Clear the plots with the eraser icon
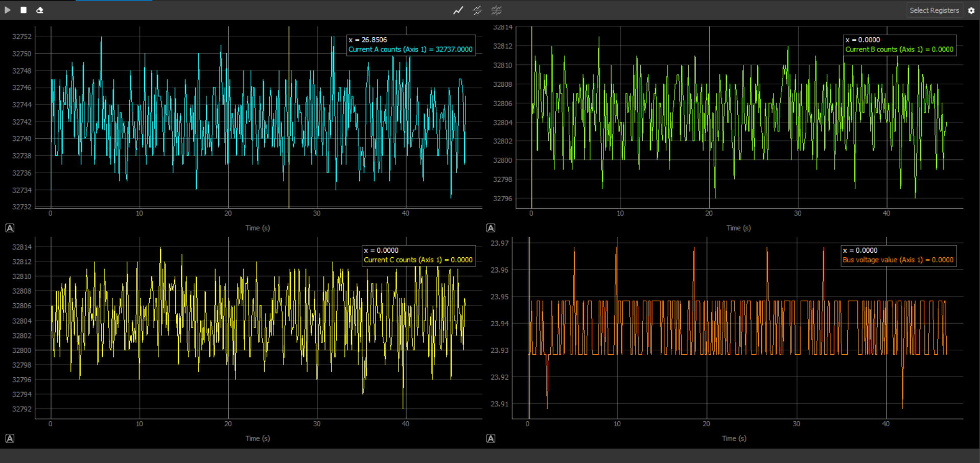This screenshot has height=463, width=980. point(39,10)
